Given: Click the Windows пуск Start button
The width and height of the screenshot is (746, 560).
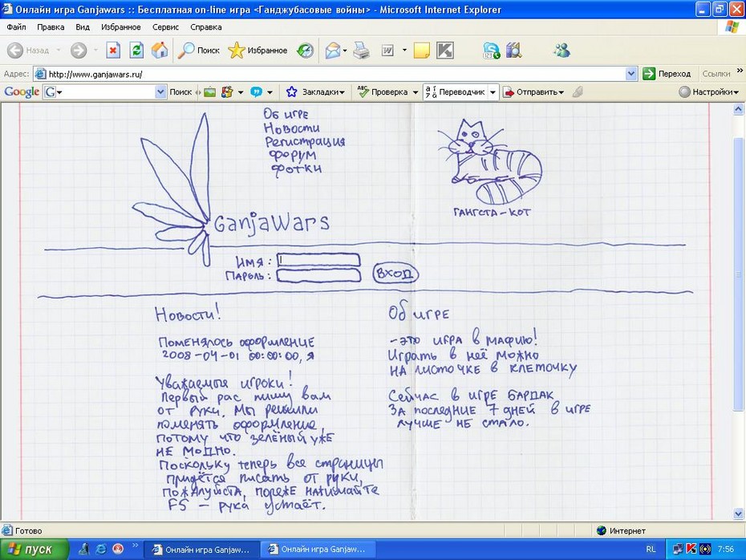Looking at the screenshot, I should [34, 549].
